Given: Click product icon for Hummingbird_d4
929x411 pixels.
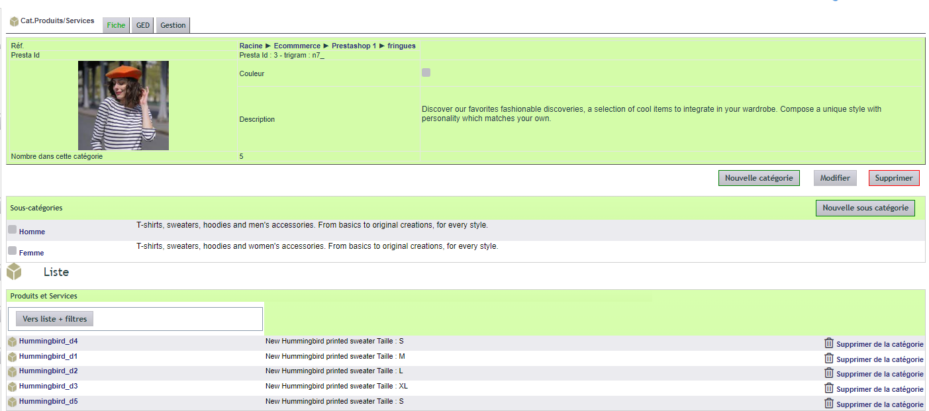Looking at the screenshot, I should pos(12,342).
